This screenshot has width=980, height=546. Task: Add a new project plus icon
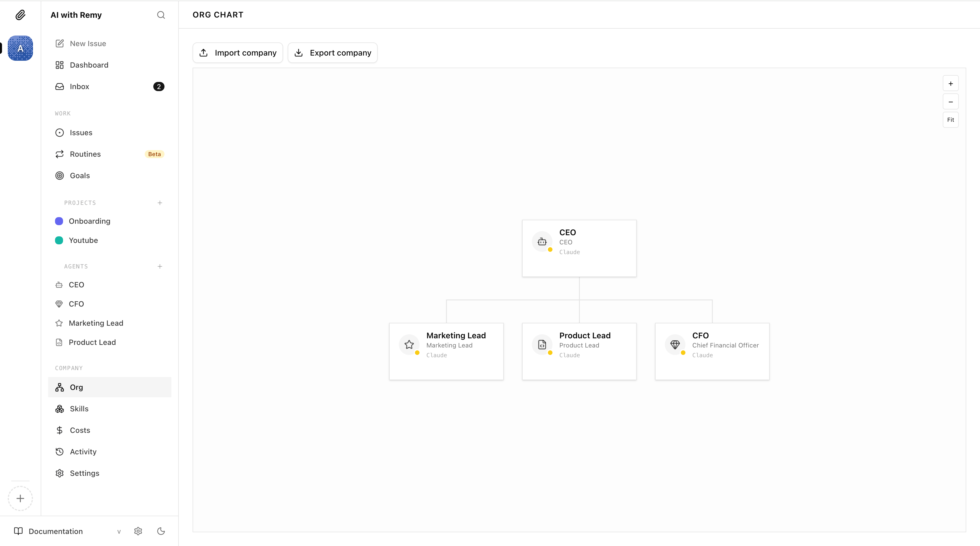point(160,203)
